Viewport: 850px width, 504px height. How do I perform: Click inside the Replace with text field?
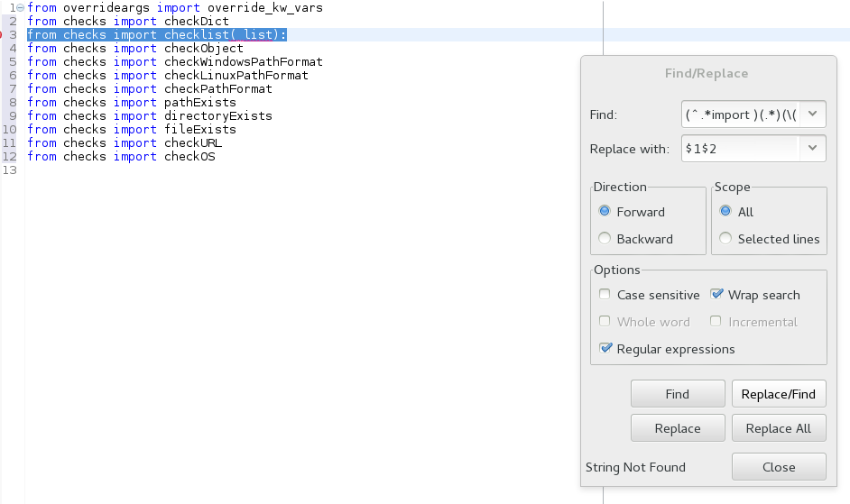[741, 149]
